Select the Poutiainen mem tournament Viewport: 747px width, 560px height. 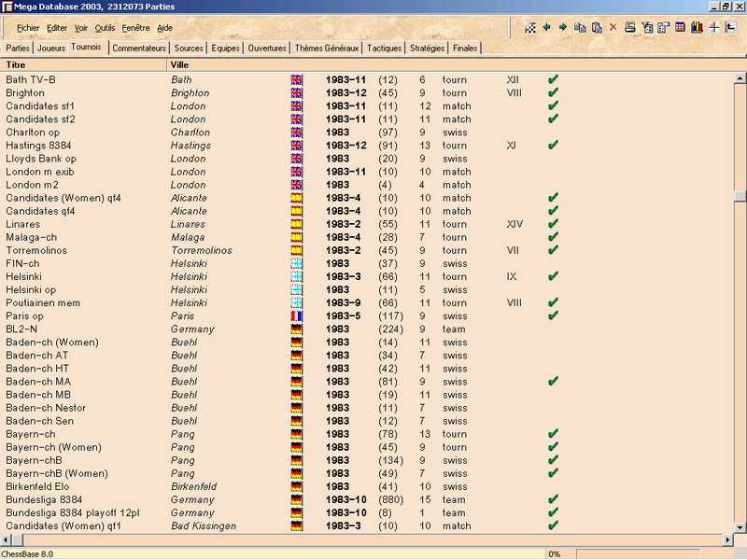(367, 302)
